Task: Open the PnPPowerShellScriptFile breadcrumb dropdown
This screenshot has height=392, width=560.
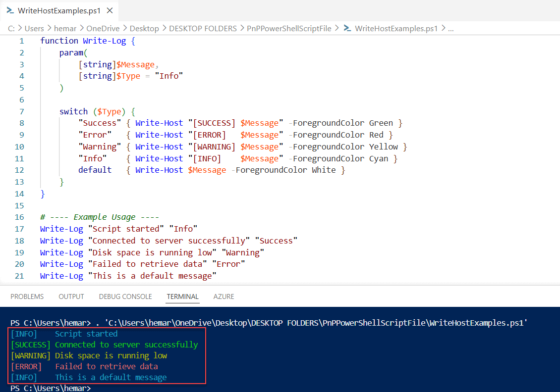Action: [x=289, y=28]
